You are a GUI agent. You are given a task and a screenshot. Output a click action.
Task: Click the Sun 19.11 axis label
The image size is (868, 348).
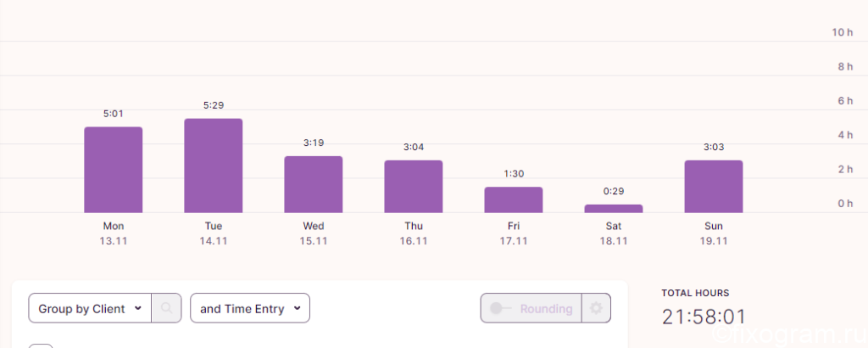click(x=714, y=233)
